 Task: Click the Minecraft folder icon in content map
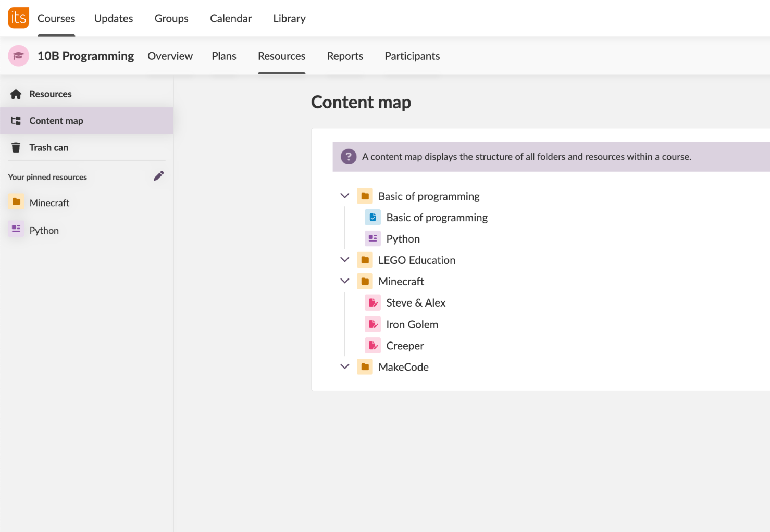pos(365,282)
